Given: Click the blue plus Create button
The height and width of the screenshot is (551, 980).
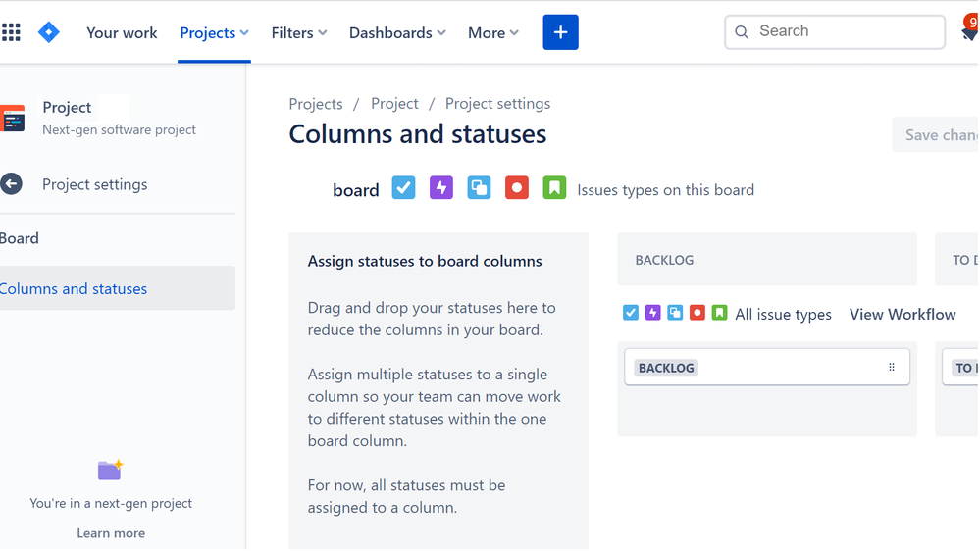Looking at the screenshot, I should click(x=560, y=31).
